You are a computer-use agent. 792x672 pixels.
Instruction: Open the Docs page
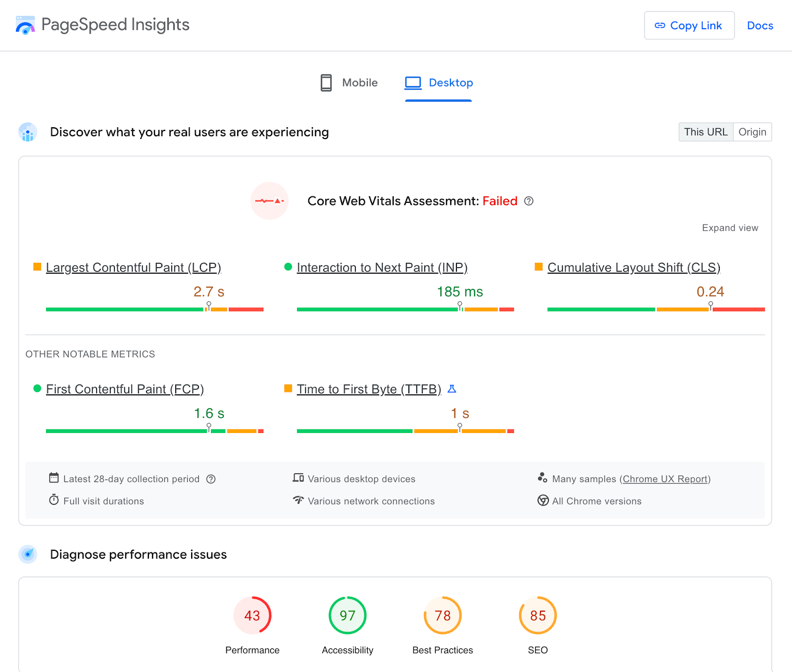760,25
